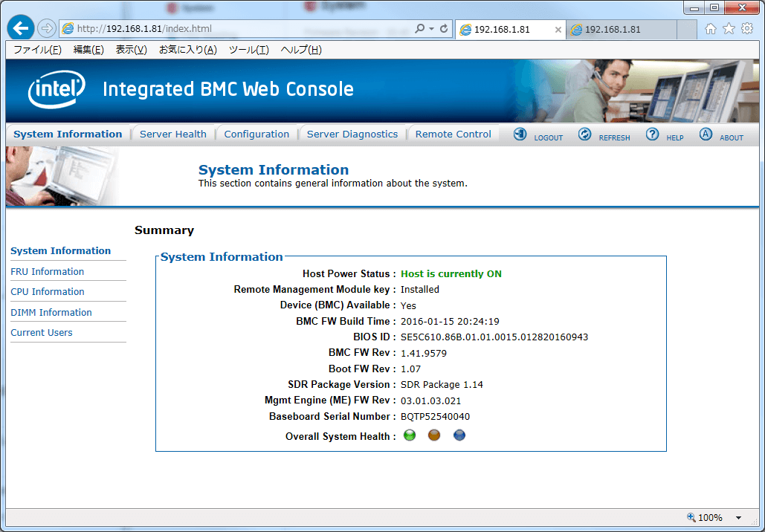The image size is (765, 532).
Task: Open the お気に入り(A) menu
Action: 188,50
